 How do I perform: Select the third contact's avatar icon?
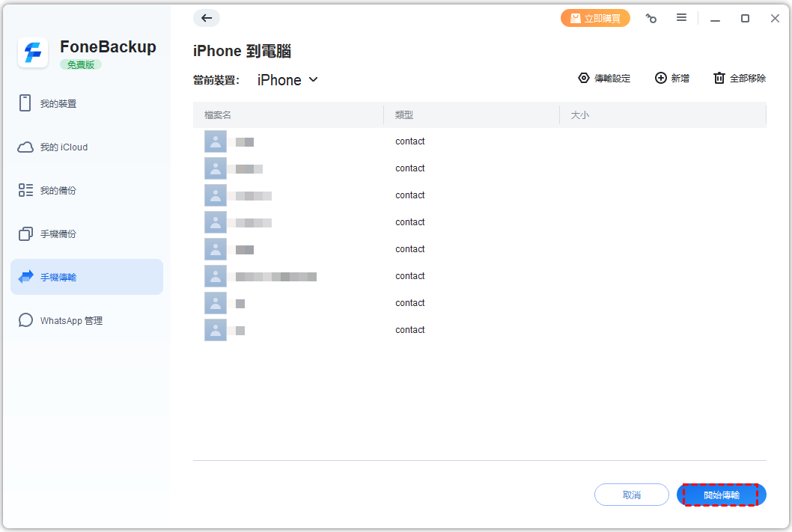click(215, 195)
